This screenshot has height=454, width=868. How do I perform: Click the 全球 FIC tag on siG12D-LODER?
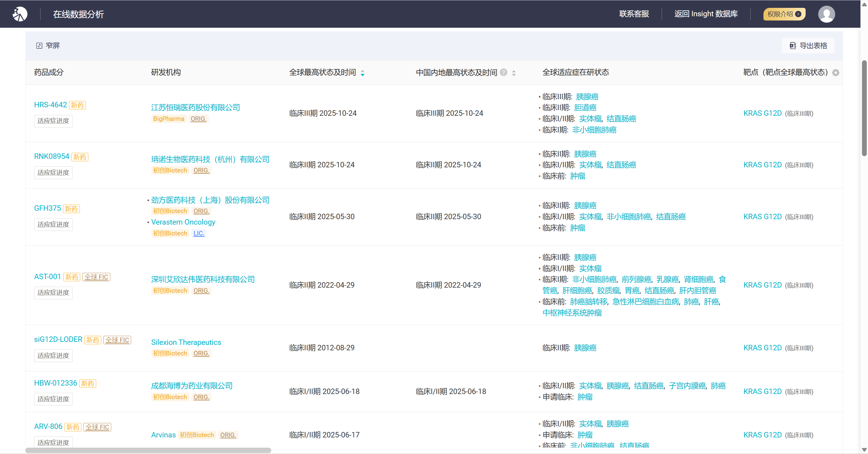point(117,340)
